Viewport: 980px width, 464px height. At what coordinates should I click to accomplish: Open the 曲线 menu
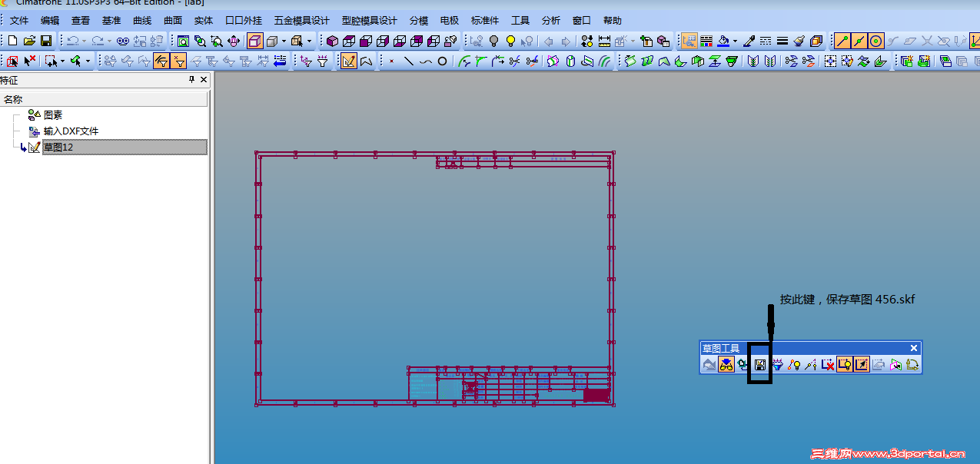point(142,21)
